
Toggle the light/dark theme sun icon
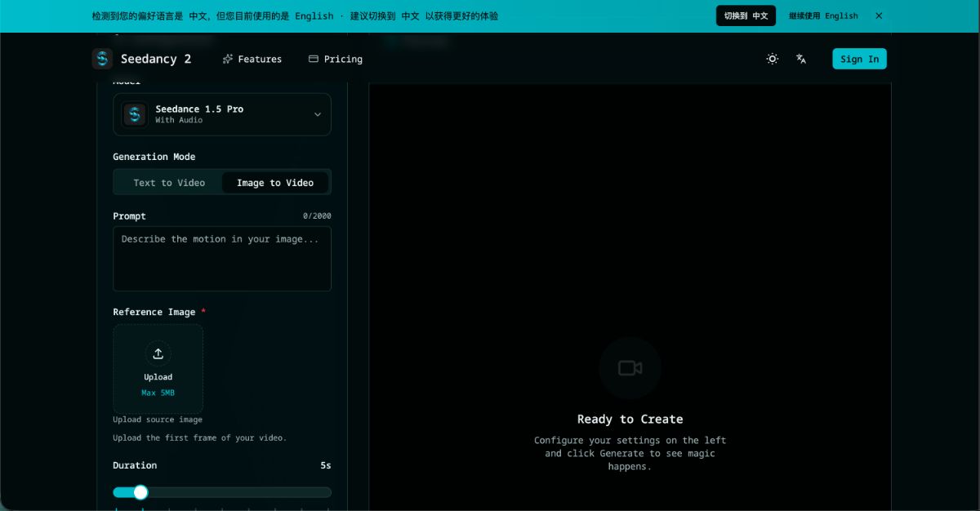click(772, 59)
